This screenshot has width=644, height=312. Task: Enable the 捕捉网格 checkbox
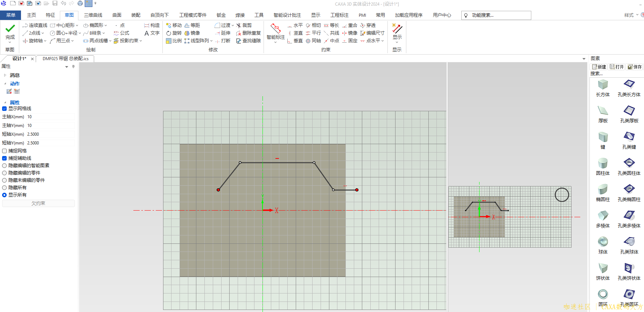(5, 151)
